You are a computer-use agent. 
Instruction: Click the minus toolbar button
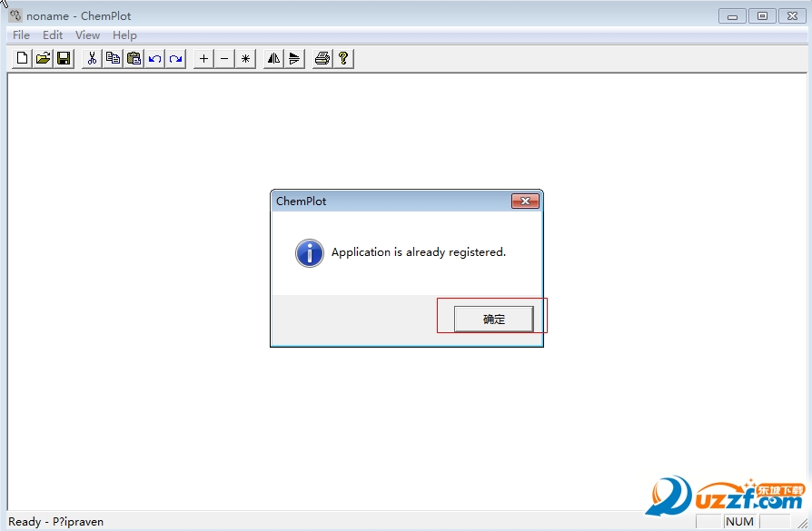(224, 59)
